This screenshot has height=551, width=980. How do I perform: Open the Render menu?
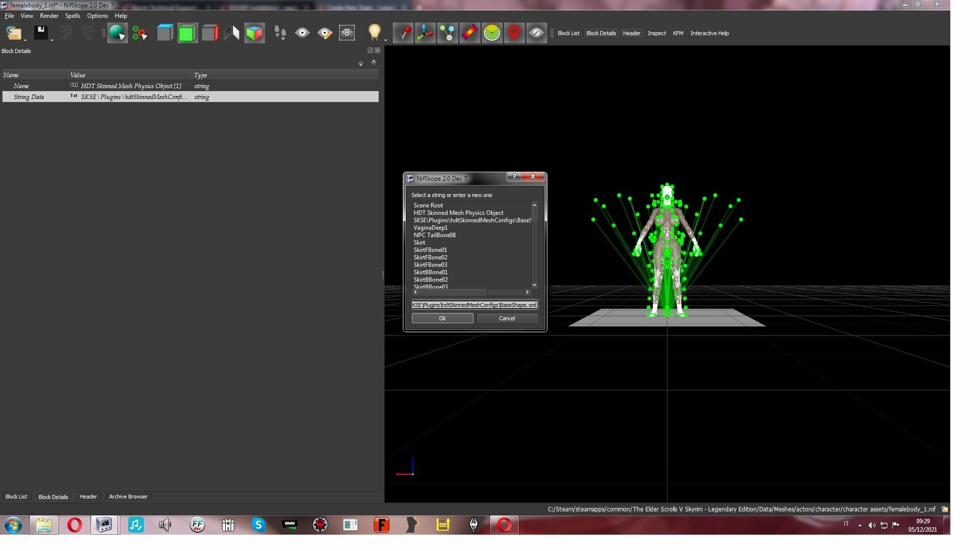pyautogui.click(x=49, y=16)
